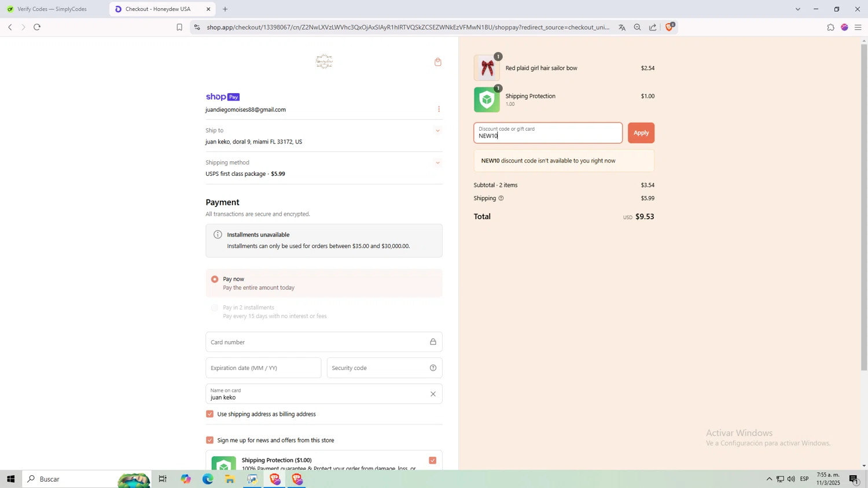The image size is (868, 488).
Task: Focus the Security code field
Action: click(385, 368)
